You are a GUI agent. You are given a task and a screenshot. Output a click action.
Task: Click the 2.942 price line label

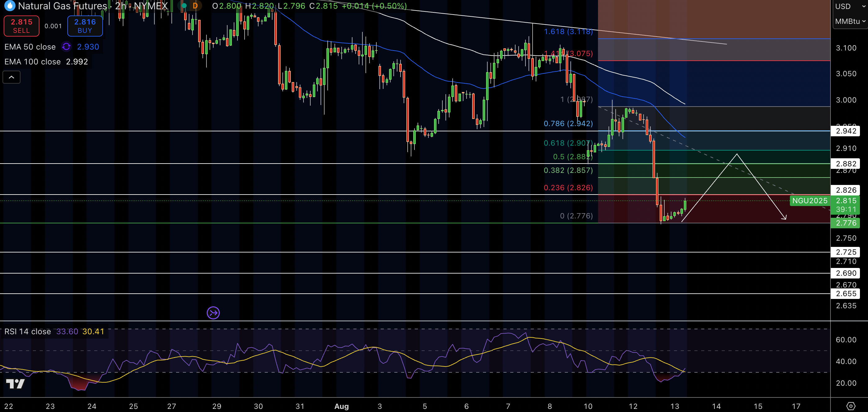[846, 131]
